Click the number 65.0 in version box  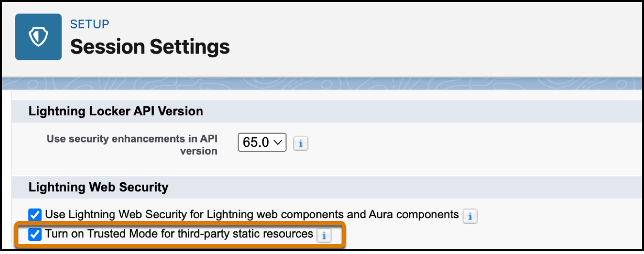(x=256, y=143)
